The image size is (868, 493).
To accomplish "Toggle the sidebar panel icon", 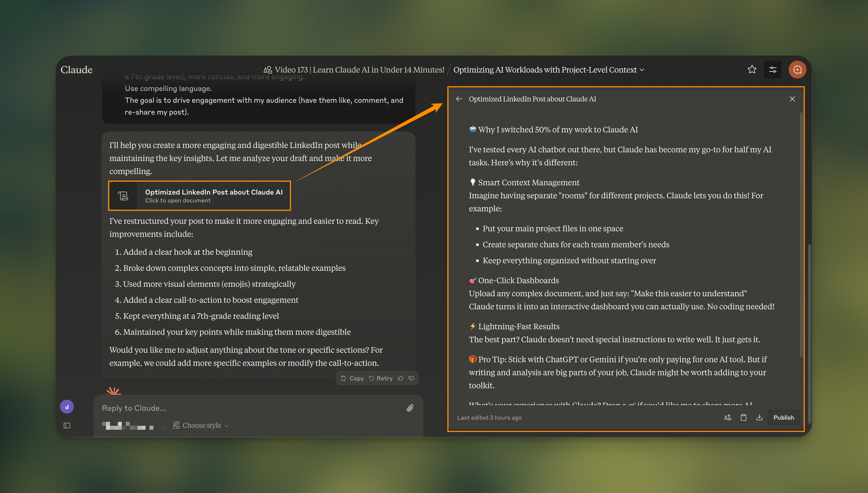I will (x=67, y=425).
